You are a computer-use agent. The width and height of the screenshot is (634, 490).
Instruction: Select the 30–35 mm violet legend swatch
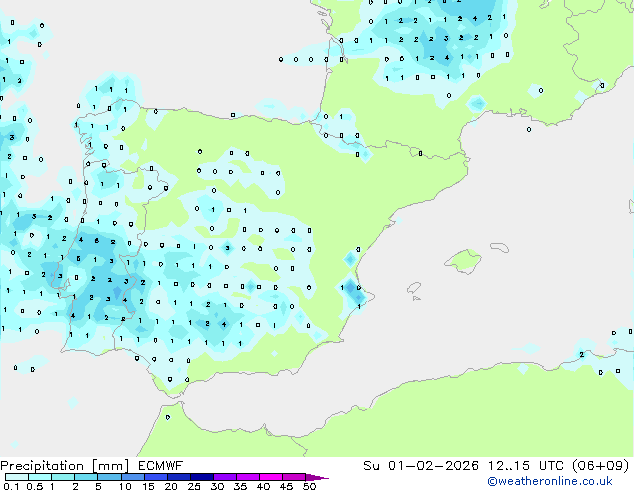point(224,477)
